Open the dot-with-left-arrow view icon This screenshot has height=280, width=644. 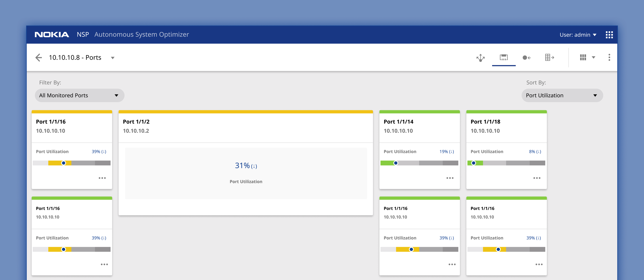pyautogui.click(x=527, y=58)
